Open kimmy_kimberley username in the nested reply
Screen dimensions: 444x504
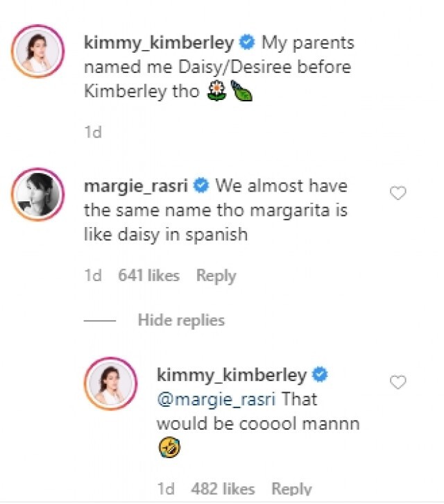tap(232, 376)
